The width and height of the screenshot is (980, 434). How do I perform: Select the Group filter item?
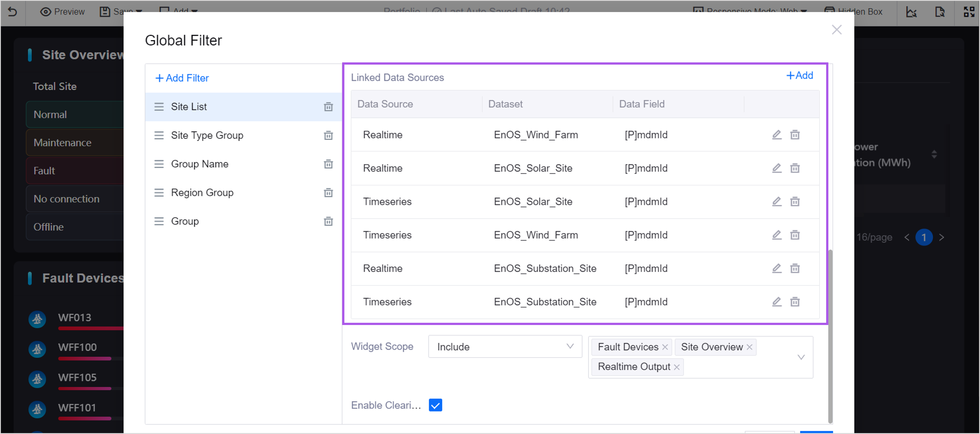(x=185, y=221)
